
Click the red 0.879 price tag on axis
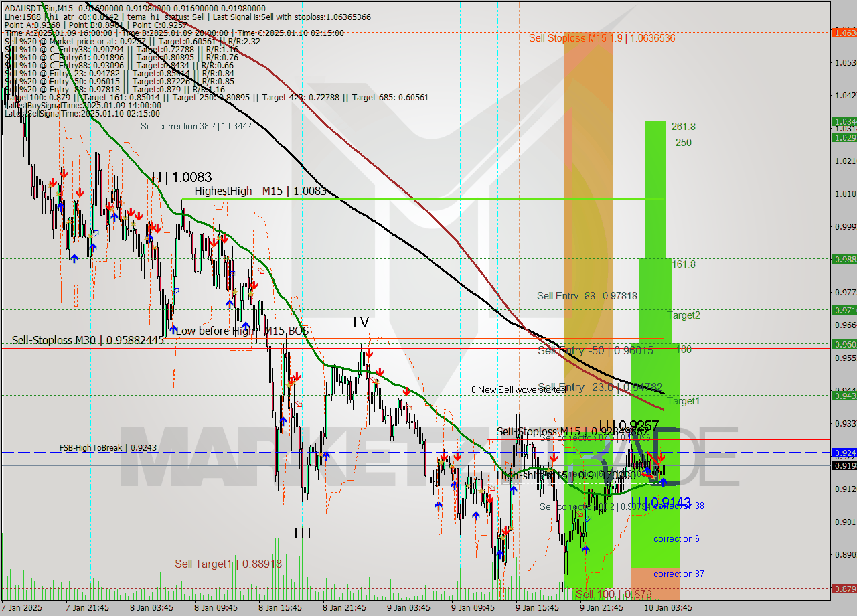844,589
